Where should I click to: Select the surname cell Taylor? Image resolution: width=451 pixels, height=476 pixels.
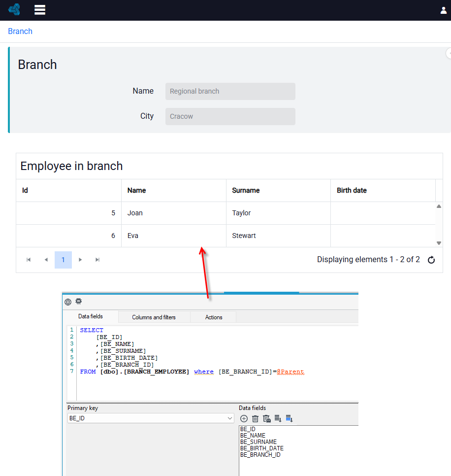[278, 213]
